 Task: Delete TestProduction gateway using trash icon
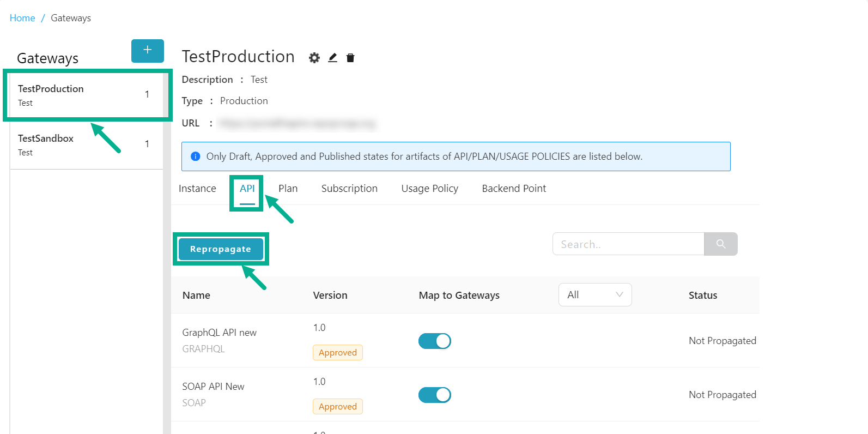(350, 58)
